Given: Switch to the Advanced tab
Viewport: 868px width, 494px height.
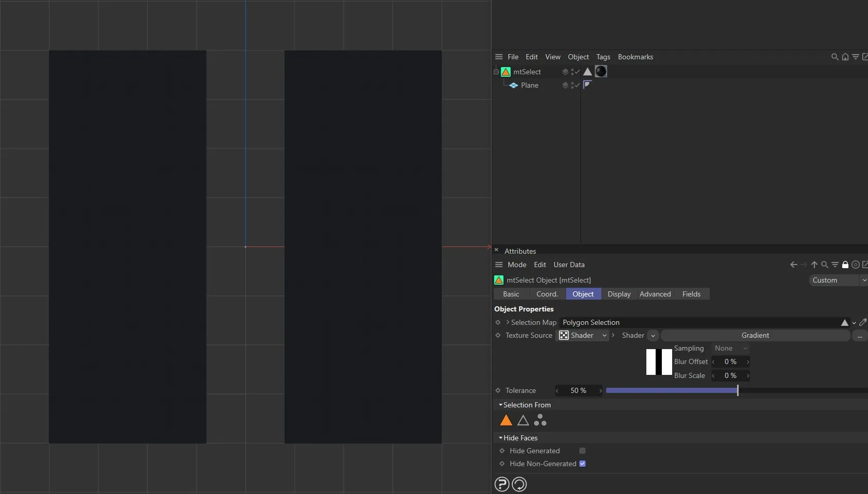Looking at the screenshot, I should pyautogui.click(x=655, y=294).
